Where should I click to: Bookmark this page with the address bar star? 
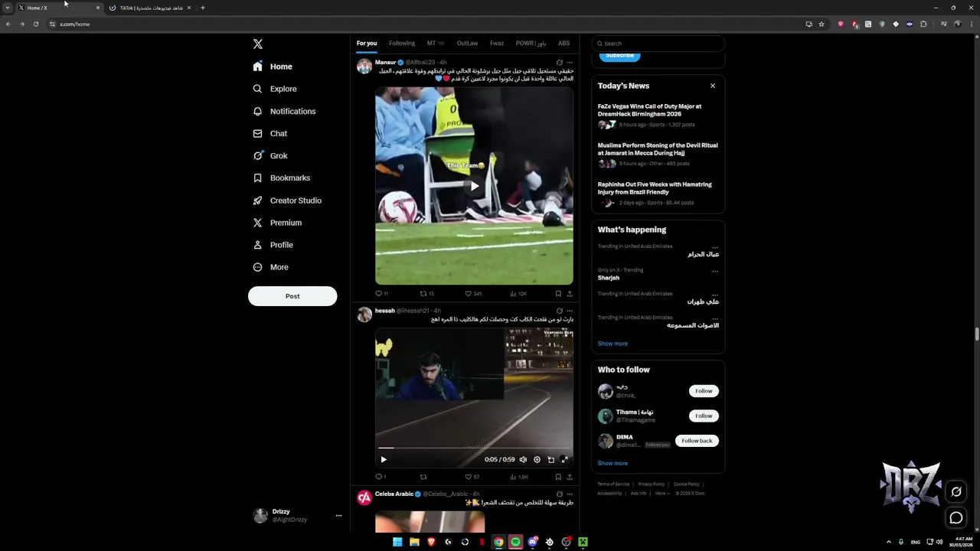point(822,24)
